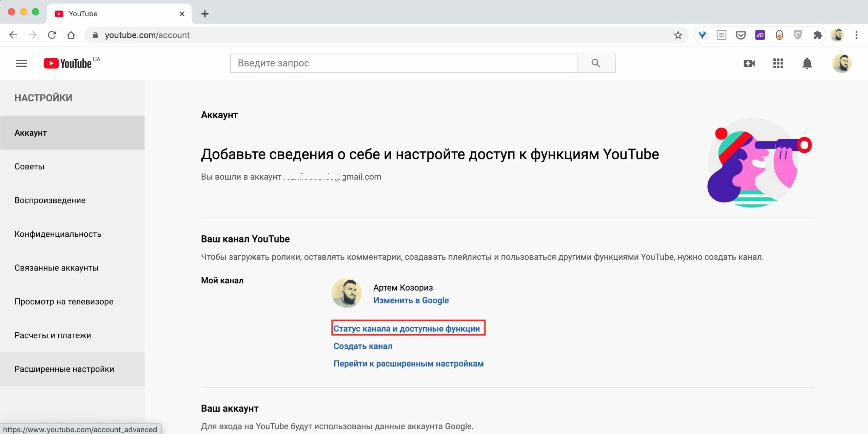Click the purple 4D extension icon
The image size is (868, 434).
click(760, 35)
